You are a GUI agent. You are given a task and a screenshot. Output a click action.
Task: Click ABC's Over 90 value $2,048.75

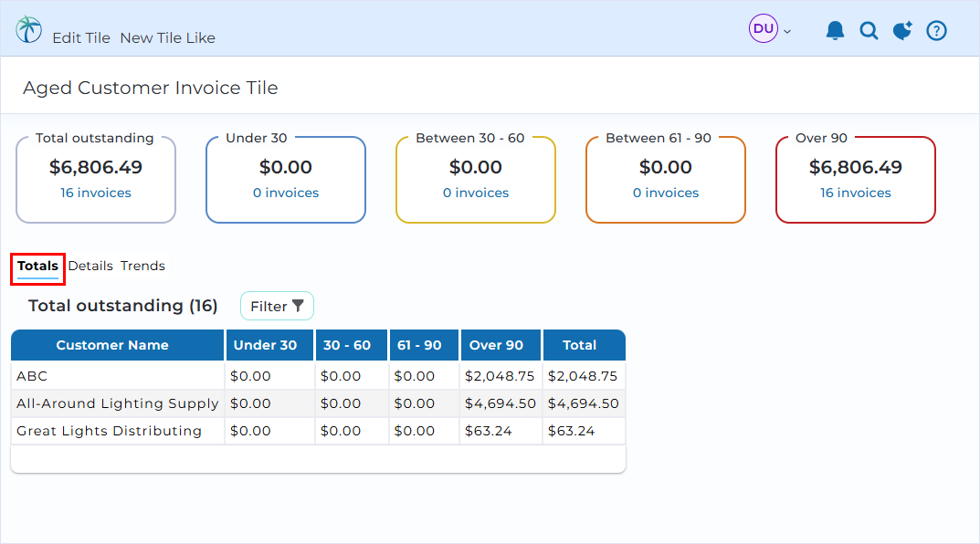click(500, 376)
